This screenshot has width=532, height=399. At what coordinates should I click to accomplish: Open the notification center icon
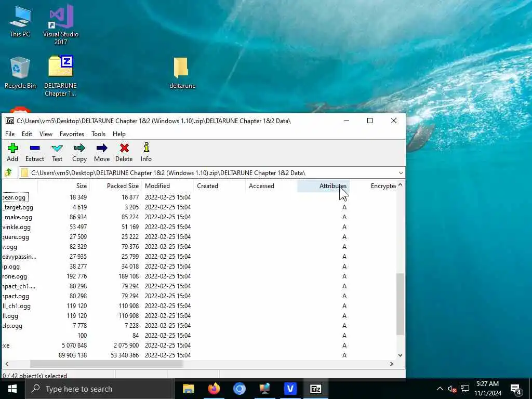click(515, 389)
